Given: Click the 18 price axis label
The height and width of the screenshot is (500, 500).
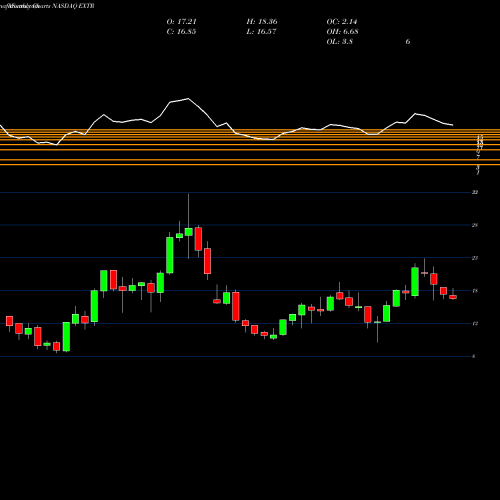Looking at the screenshot, I should point(475,291).
